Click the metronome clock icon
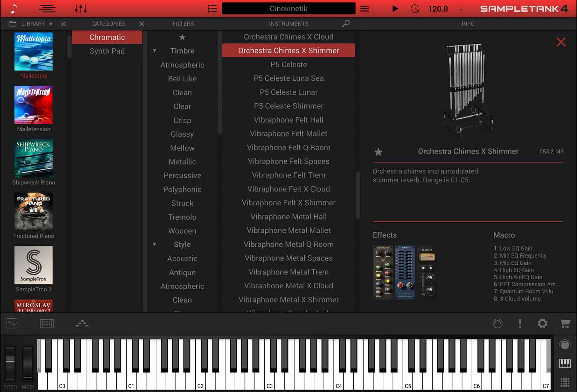 click(x=415, y=8)
